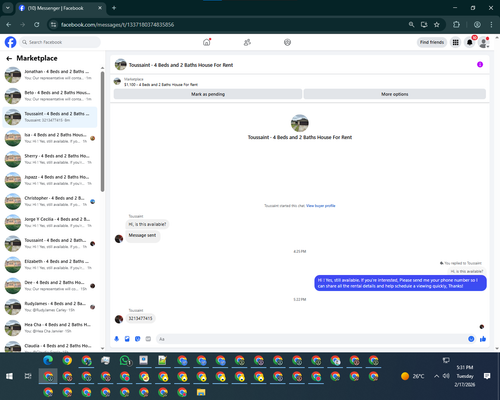Open volume control in tray
Image resolution: width=500 pixels, height=400 pixels.
[446, 376]
